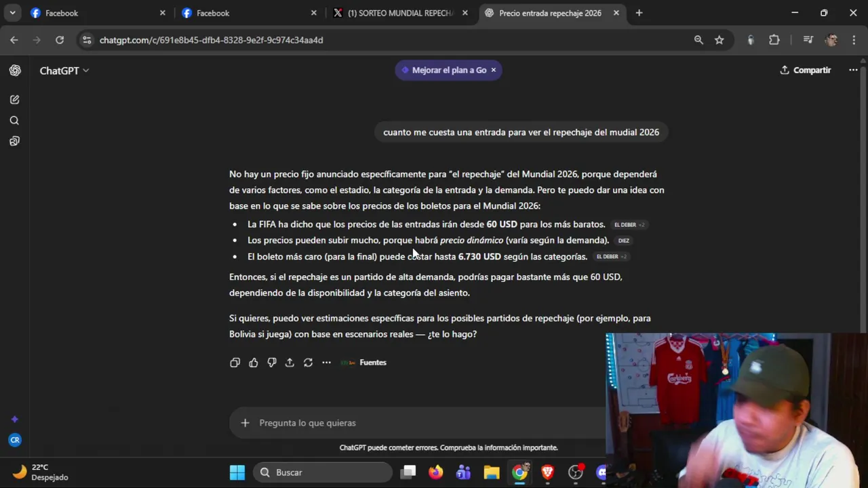This screenshot has height=488, width=868.
Task: Open Microsoft Teams from the taskbar
Action: point(464,472)
